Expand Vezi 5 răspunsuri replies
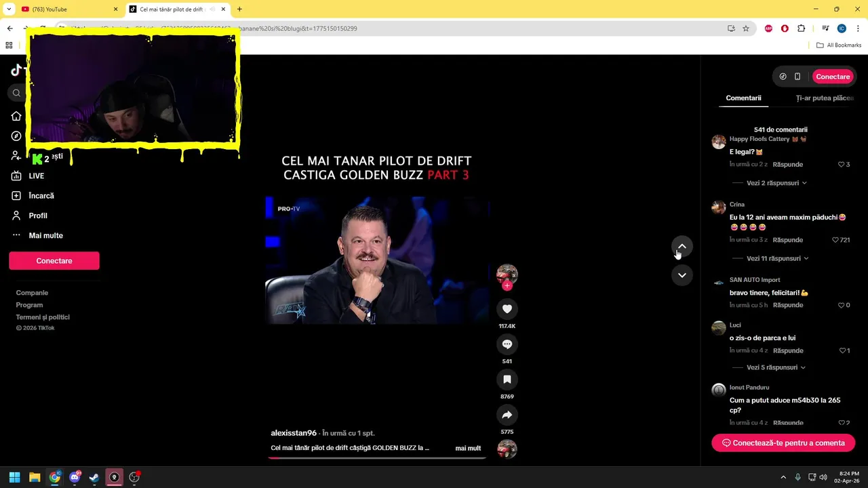868x488 pixels. point(776,367)
